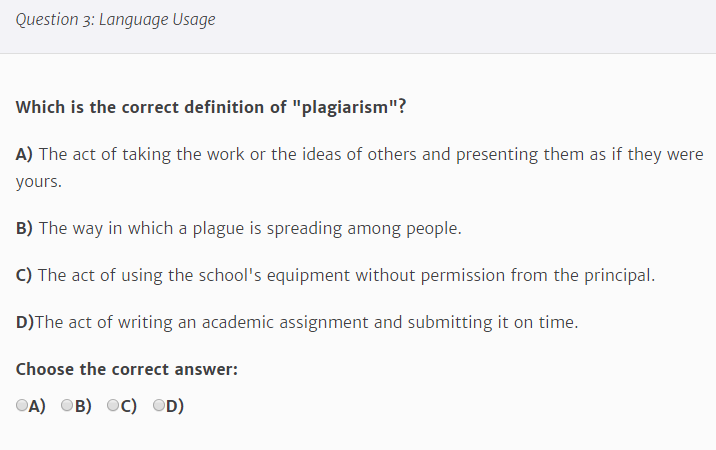
Task: Click the "D)" label beside the last radio
Action: (x=176, y=406)
